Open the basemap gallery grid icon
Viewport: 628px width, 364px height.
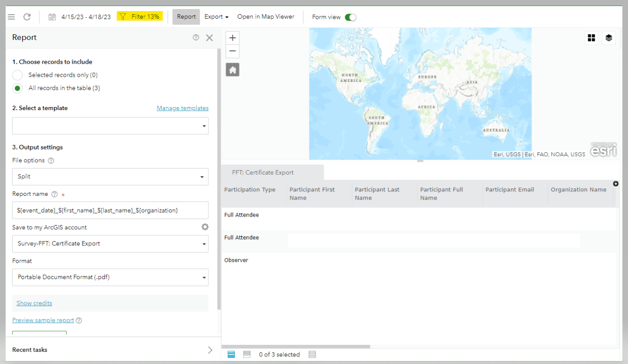pos(591,38)
